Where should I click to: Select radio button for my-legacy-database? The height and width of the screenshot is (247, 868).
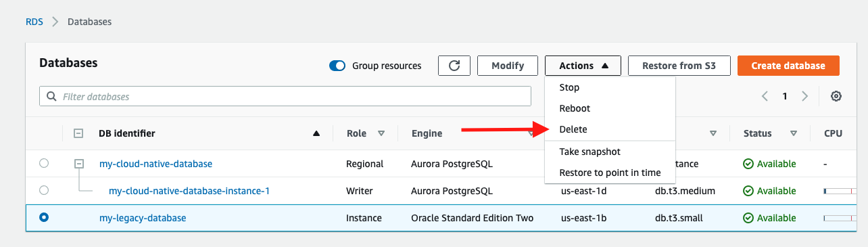(x=44, y=217)
